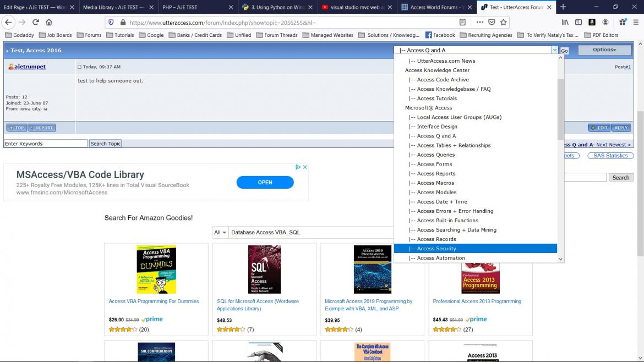Open Access VBA Programming For Dummies cover
The width and height of the screenshot is (644, 362).
tap(156, 269)
